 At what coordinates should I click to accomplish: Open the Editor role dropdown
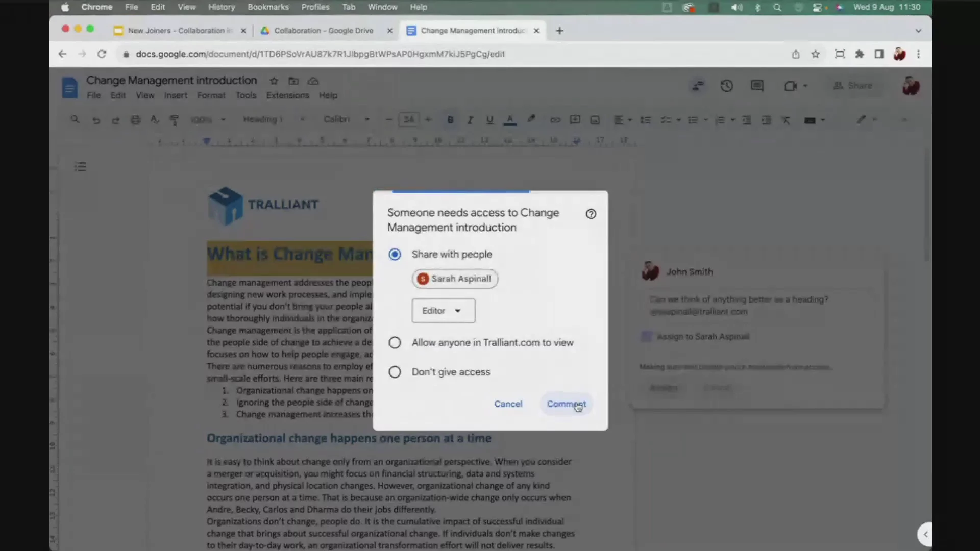443,311
